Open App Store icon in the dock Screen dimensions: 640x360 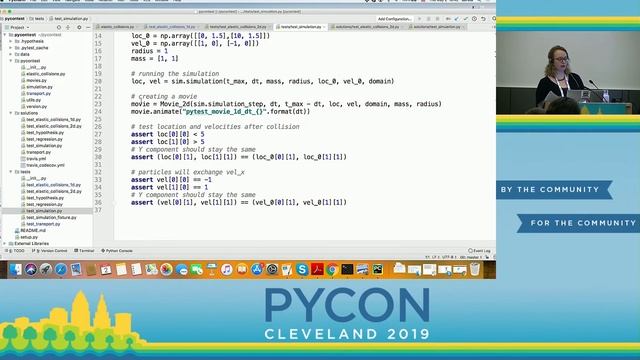click(257, 270)
